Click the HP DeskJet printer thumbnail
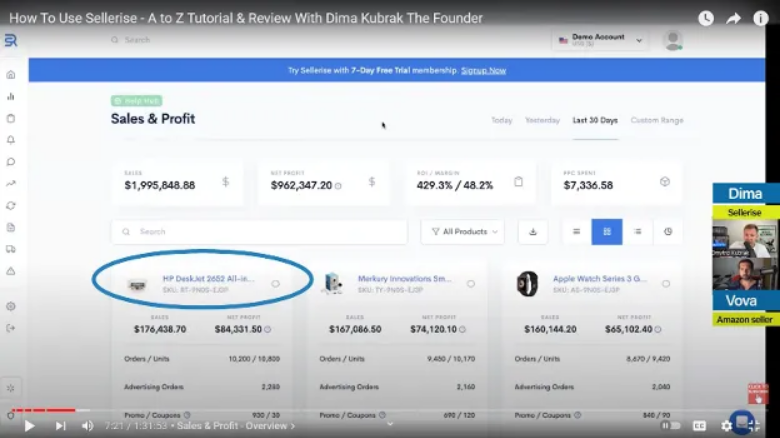 137,285
